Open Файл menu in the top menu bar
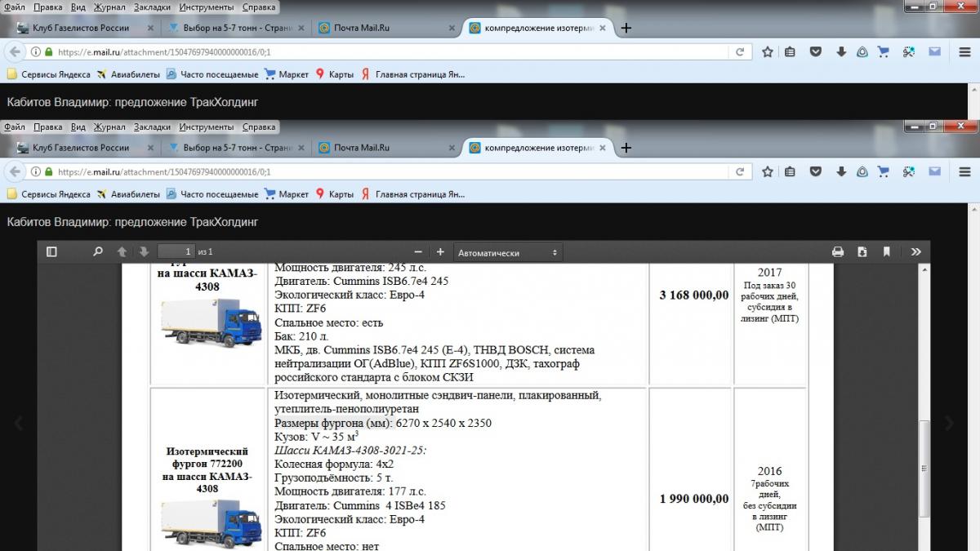980x551 pixels. [x=14, y=7]
